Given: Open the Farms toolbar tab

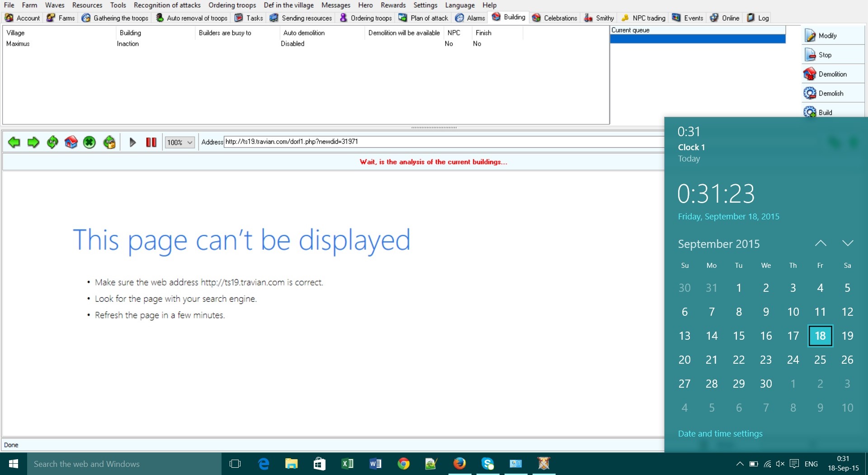Looking at the screenshot, I should [61, 18].
